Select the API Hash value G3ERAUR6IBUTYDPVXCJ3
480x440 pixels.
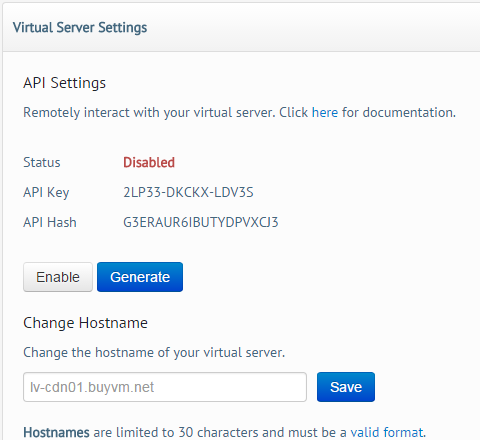pyautogui.click(x=201, y=222)
